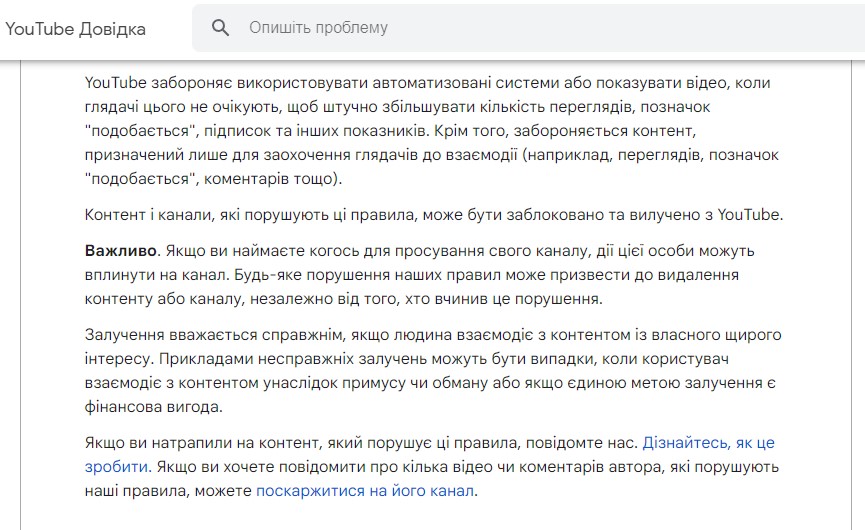
Task: Click the sentence starting "Контент і канали"
Action: tap(434, 215)
